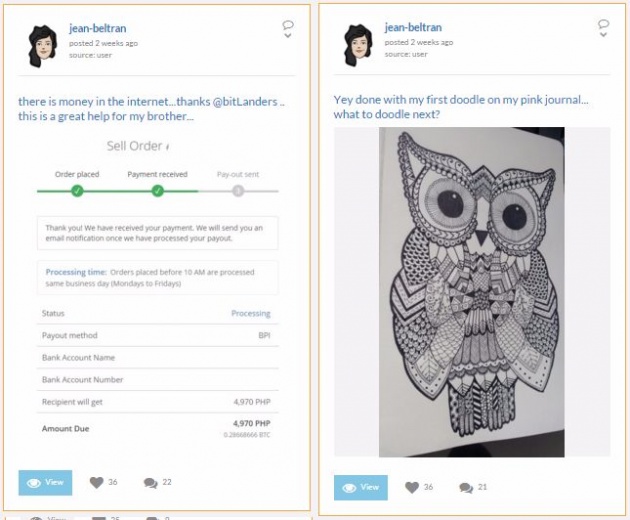
Task: Open jean-beltran profile link on right post
Action: (x=413, y=27)
